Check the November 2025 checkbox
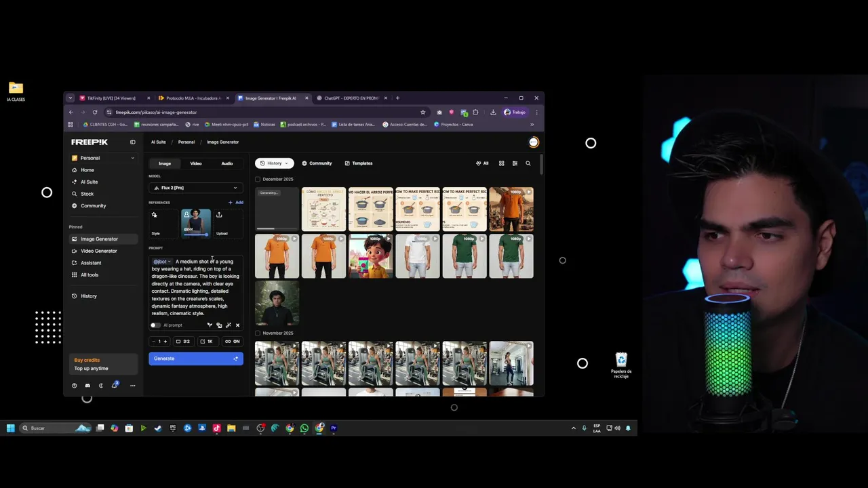This screenshot has height=488, width=868. click(x=258, y=333)
